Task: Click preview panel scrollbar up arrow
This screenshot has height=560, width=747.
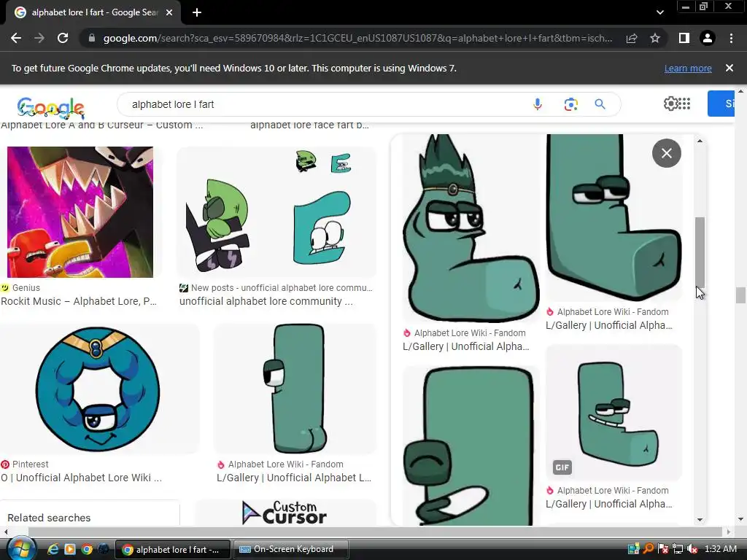Action: point(700,141)
